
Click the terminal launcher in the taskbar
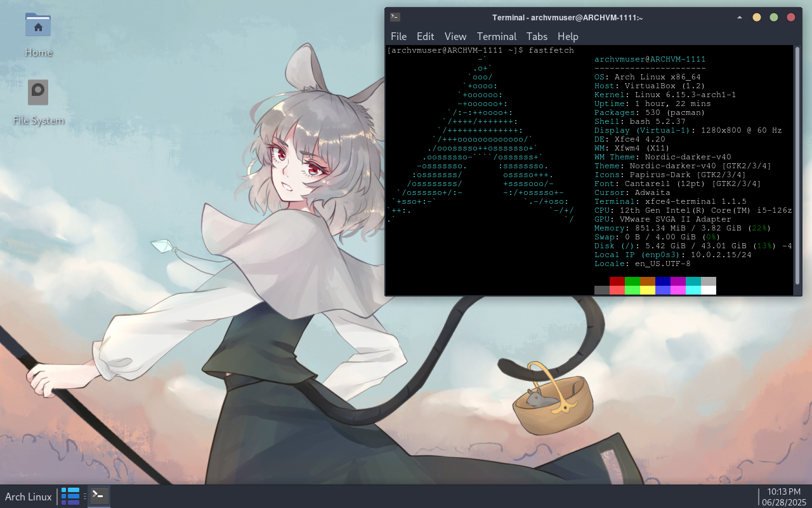point(99,496)
